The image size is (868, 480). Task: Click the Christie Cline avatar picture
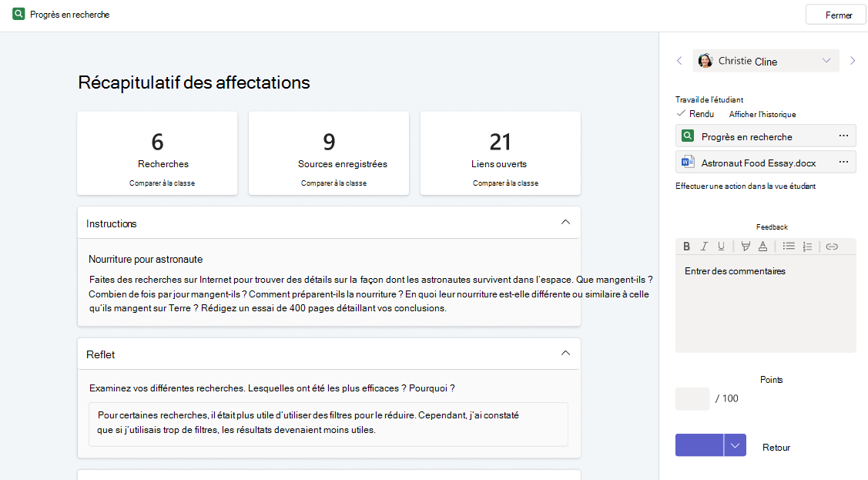click(705, 61)
